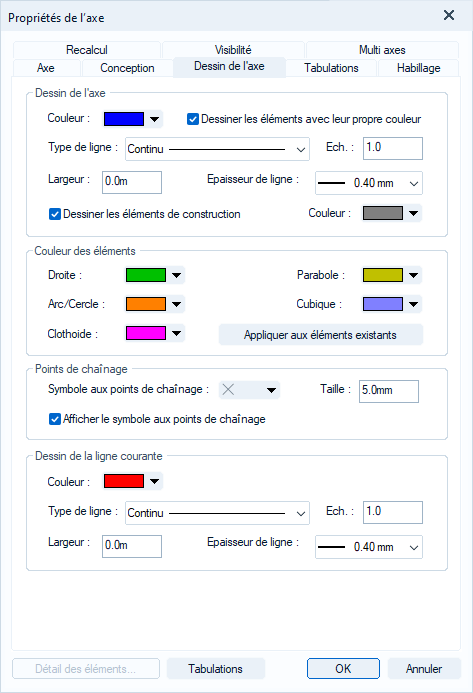Click the gray construction elements color swatch

pyautogui.click(x=383, y=213)
